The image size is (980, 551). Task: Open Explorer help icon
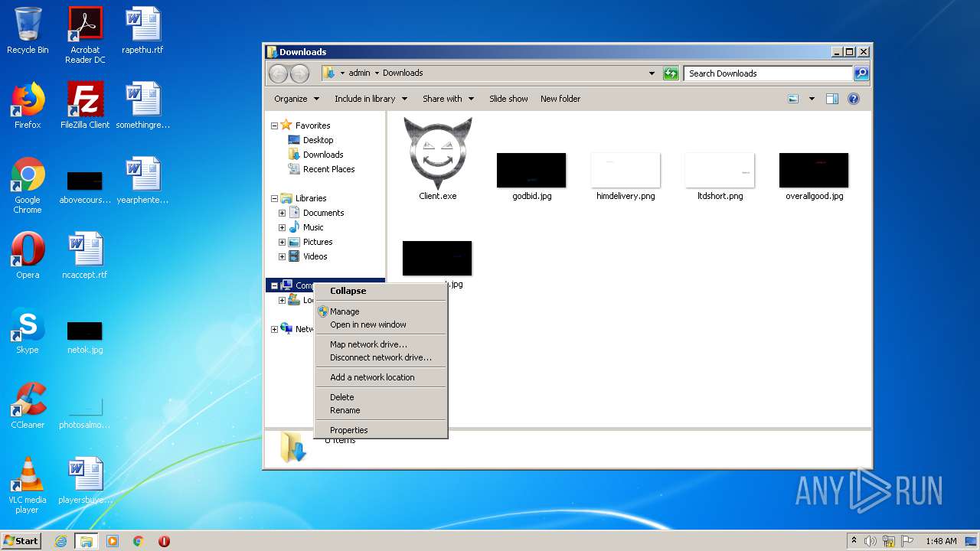(854, 99)
